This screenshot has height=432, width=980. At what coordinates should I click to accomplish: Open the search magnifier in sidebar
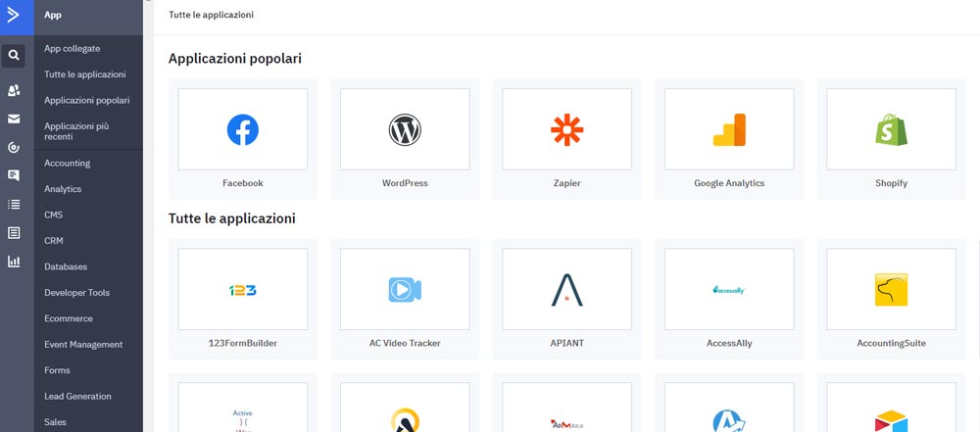14,56
